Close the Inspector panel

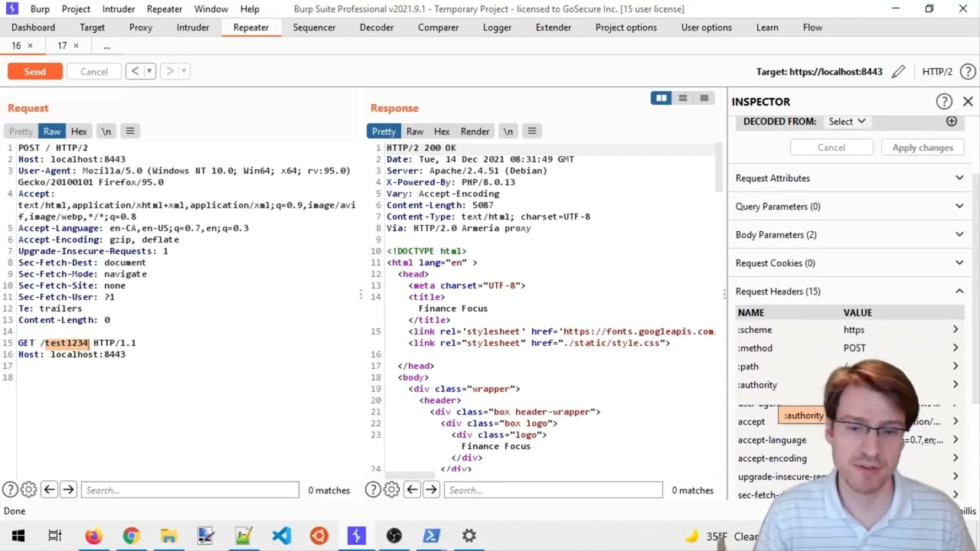(968, 101)
